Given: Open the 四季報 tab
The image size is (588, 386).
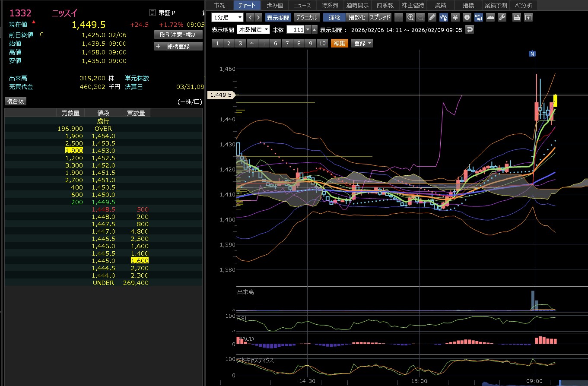Looking at the screenshot, I should (385, 6).
